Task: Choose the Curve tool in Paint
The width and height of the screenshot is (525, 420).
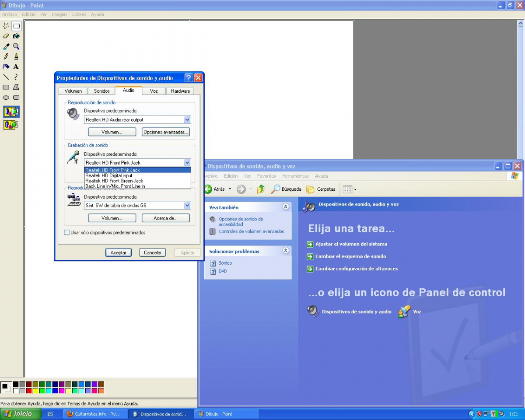Action: pyautogui.click(x=16, y=77)
